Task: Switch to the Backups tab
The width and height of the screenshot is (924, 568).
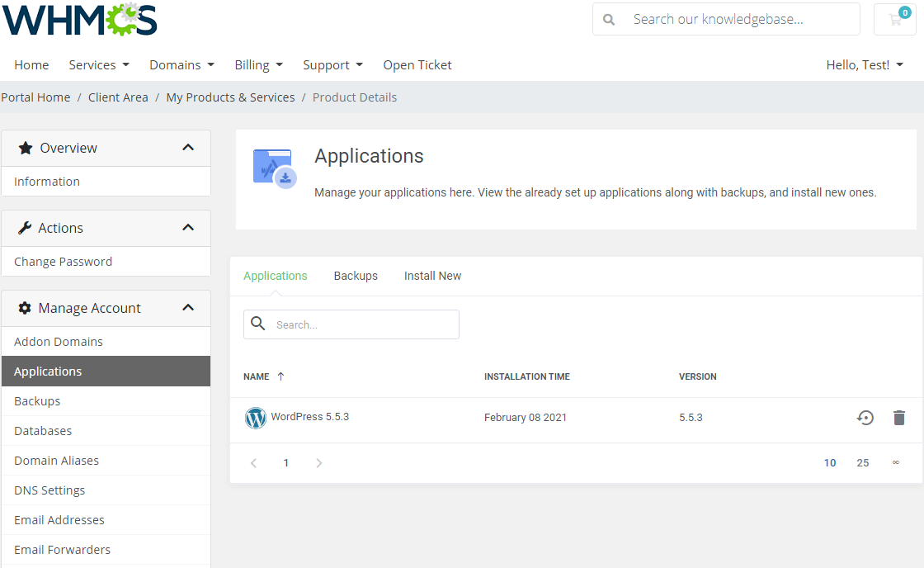Action: [356, 276]
